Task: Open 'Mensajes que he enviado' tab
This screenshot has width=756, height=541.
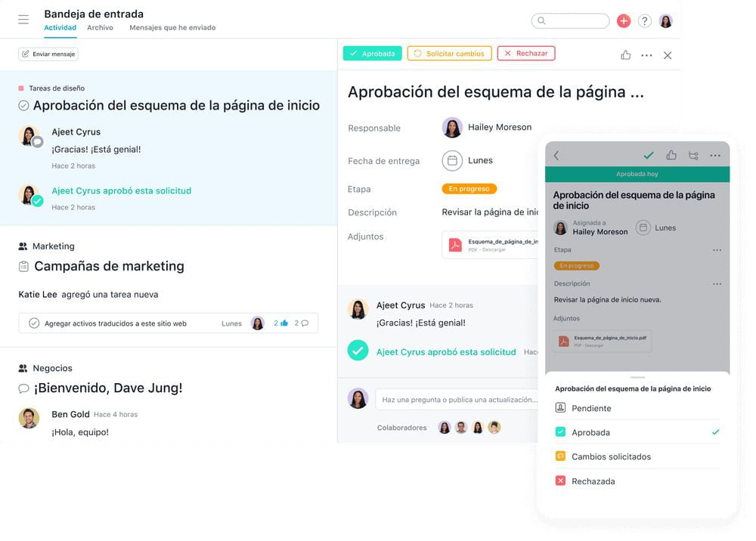Action: click(172, 28)
